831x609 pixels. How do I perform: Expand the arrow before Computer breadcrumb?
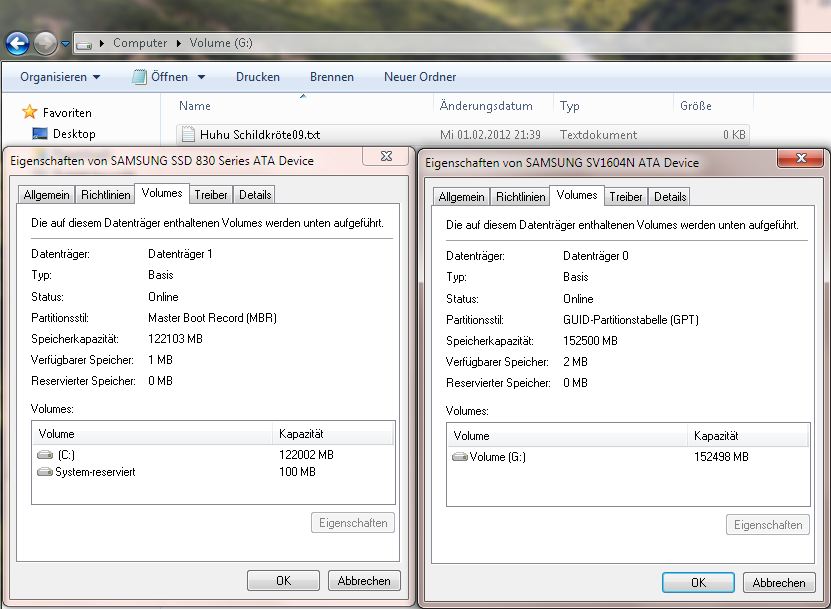[x=102, y=43]
